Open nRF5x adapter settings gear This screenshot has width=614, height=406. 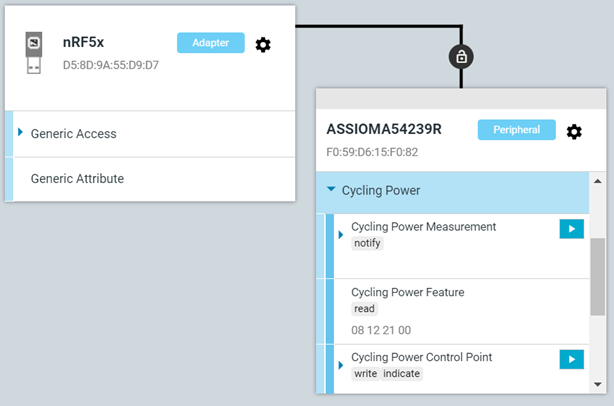pos(263,44)
